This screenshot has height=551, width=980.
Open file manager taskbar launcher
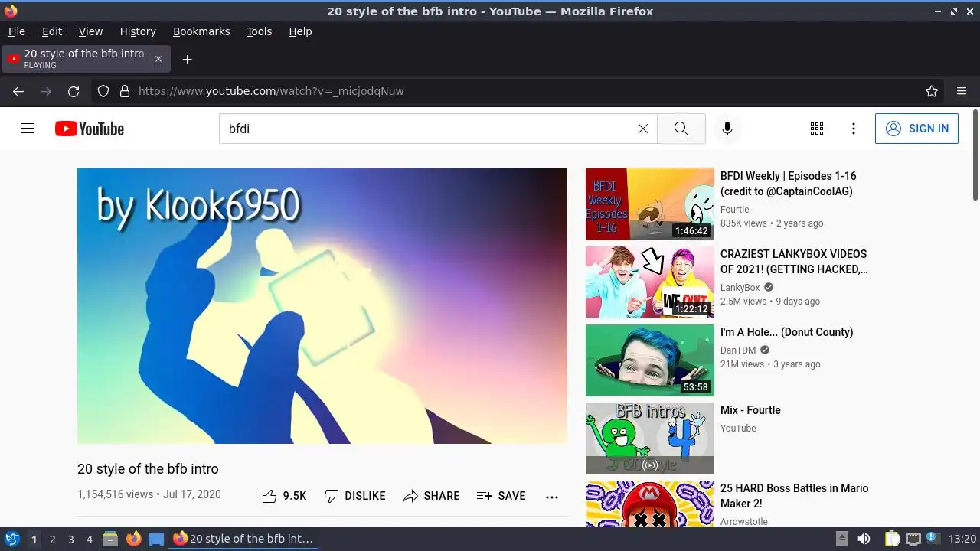[x=110, y=539]
